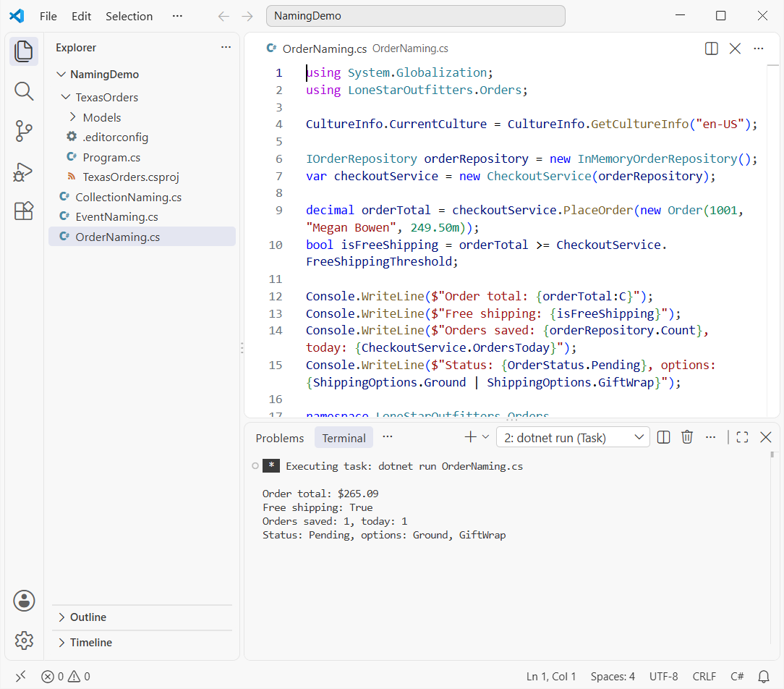The width and height of the screenshot is (784, 689).
Task: Click the OrderNaming.cs breadcrumb path
Action: (x=410, y=48)
